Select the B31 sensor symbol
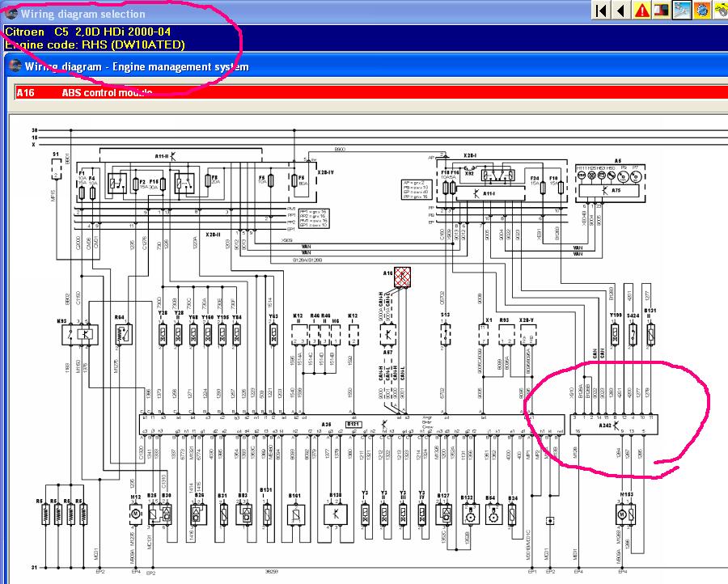728x584 pixels. (223, 514)
